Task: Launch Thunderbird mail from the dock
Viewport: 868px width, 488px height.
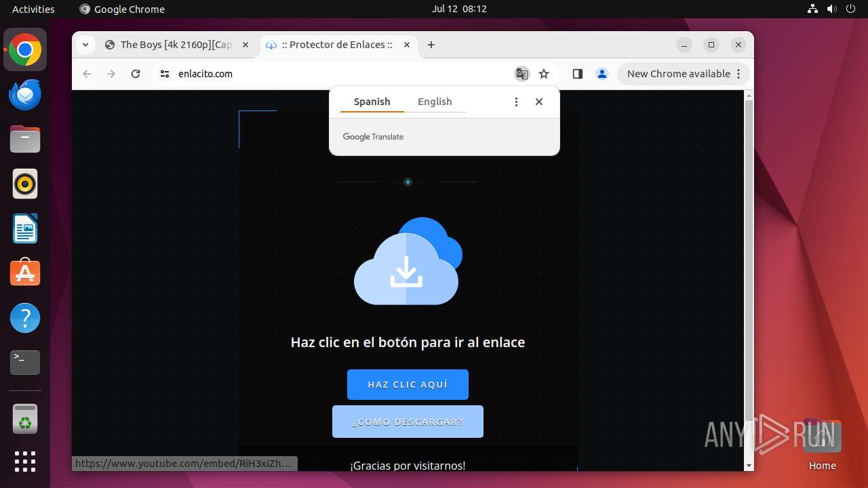Action: (25, 95)
